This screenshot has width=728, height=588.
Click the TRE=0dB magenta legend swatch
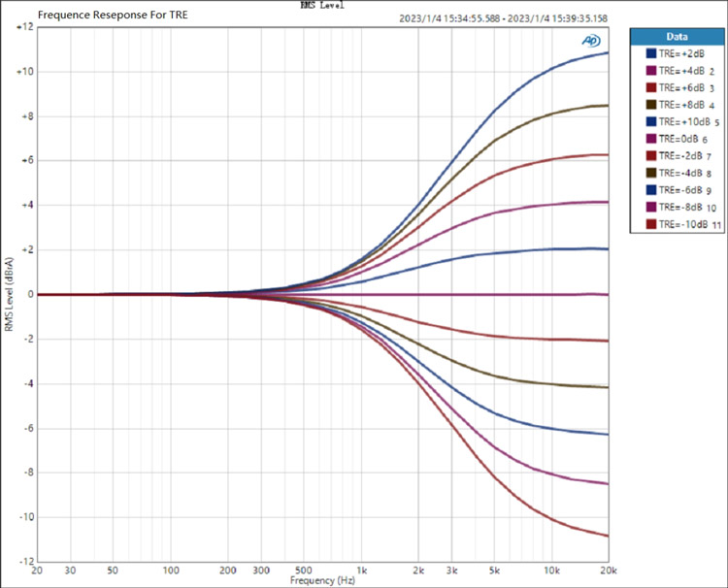651,139
